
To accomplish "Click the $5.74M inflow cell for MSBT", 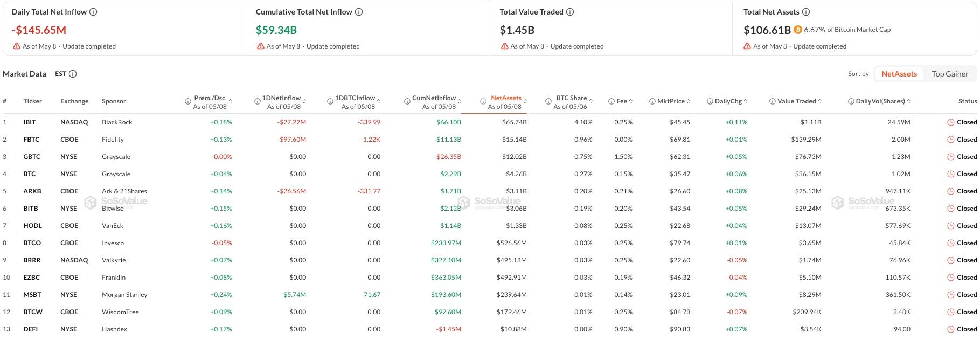I will click(x=295, y=295).
